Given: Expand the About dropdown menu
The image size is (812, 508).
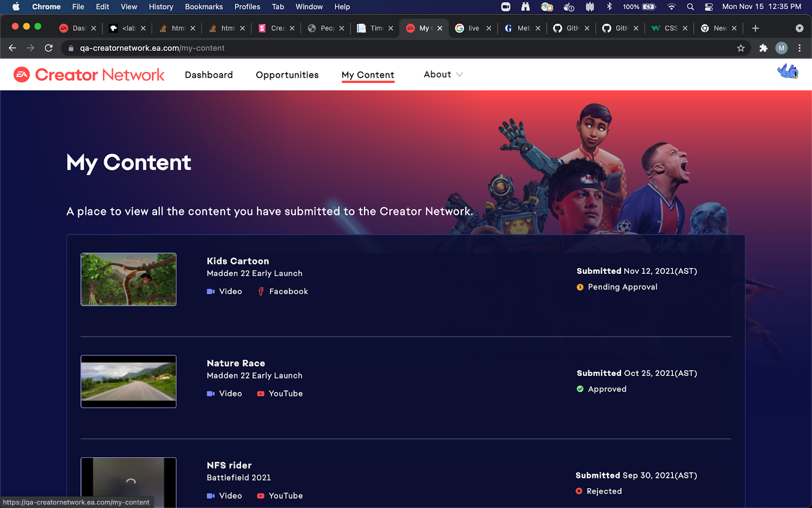Looking at the screenshot, I should coord(443,74).
